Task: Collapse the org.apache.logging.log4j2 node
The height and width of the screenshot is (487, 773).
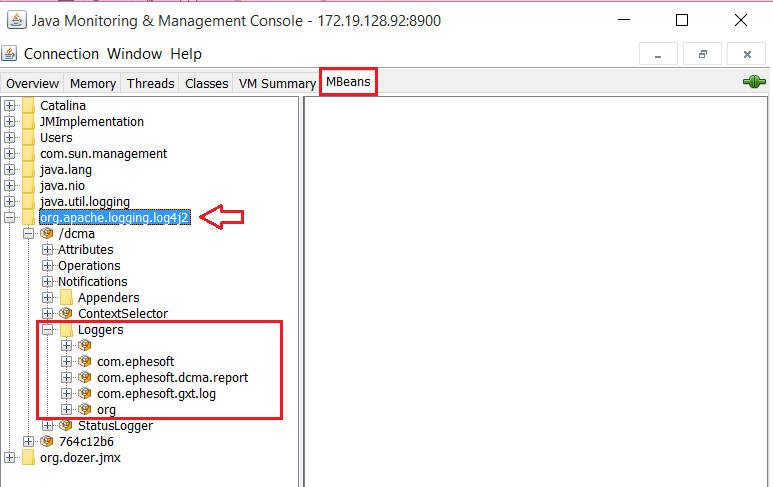Action: click(9, 217)
